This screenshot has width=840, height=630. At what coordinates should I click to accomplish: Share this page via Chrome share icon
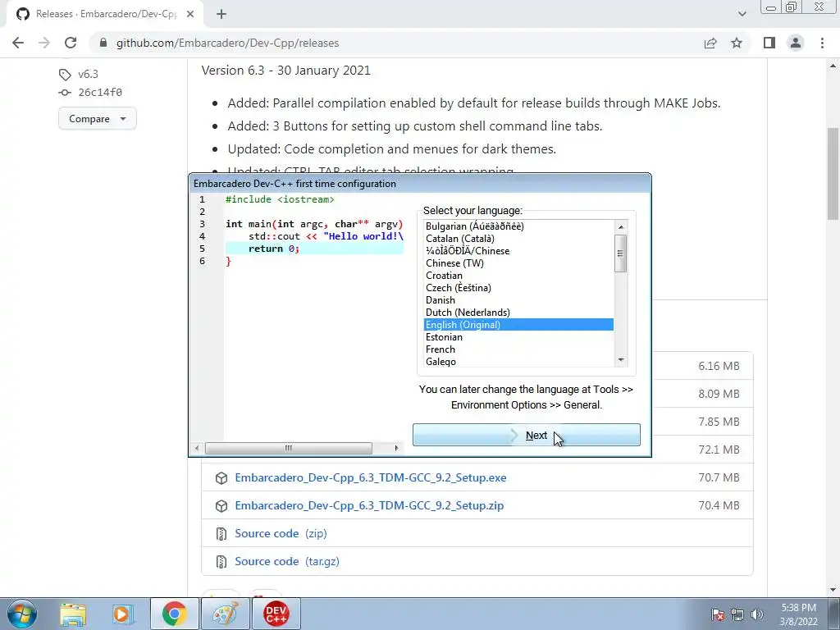(x=710, y=43)
